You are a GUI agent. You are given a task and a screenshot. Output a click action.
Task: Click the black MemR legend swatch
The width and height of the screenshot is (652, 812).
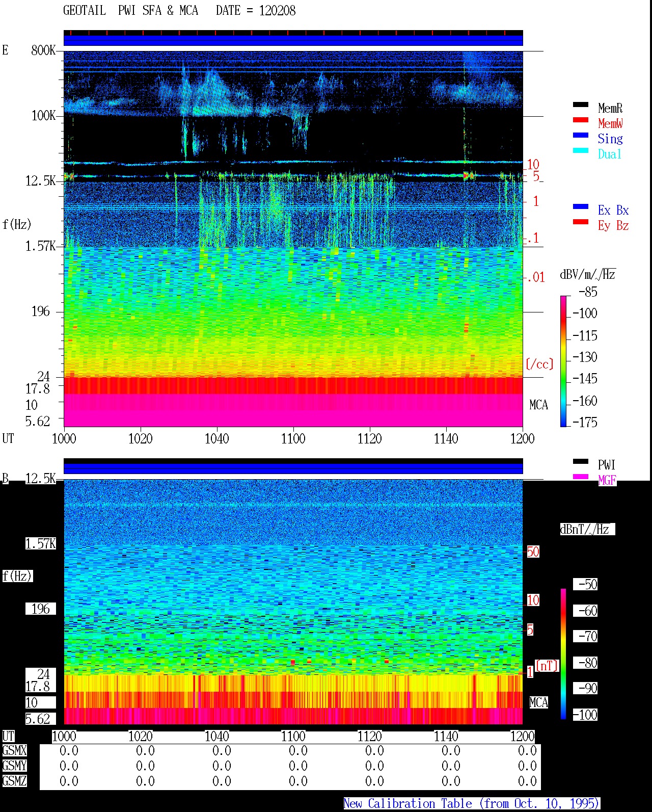click(x=580, y=105)
